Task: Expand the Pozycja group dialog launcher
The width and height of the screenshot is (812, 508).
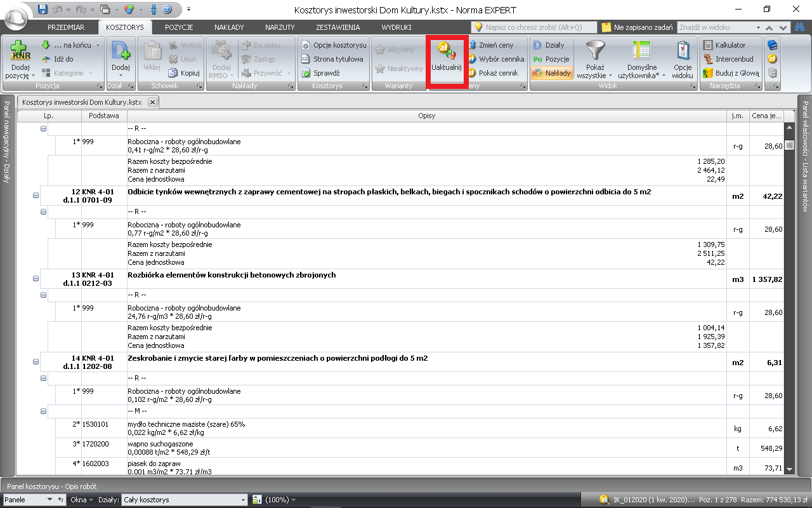Action: (x=99, y=86)
